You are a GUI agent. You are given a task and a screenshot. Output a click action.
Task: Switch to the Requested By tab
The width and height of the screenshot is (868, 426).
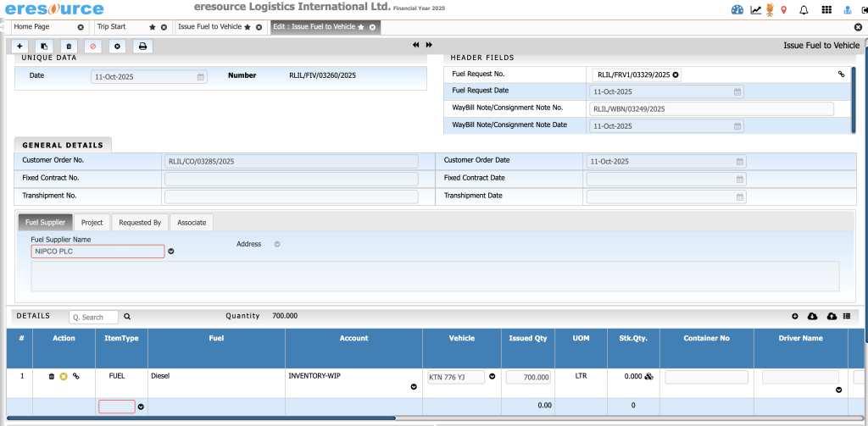140,223
